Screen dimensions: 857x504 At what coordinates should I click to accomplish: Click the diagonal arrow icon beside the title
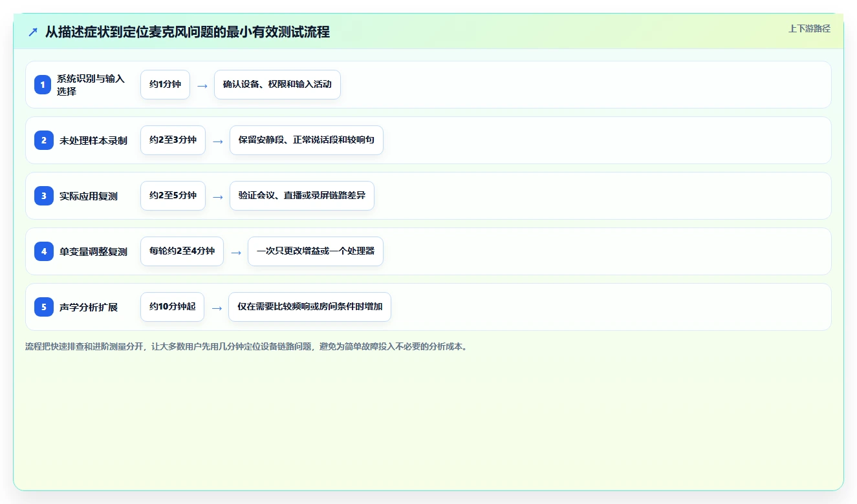33,32
